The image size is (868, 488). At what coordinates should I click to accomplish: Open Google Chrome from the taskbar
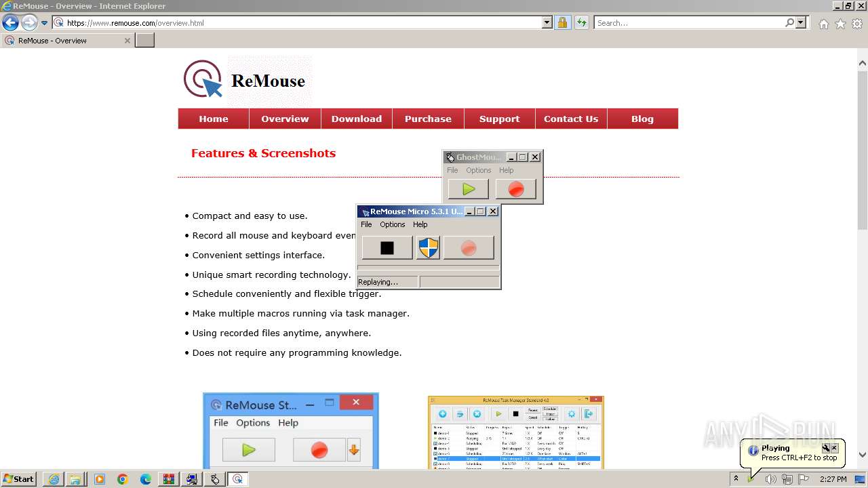[x=122, y=479]
